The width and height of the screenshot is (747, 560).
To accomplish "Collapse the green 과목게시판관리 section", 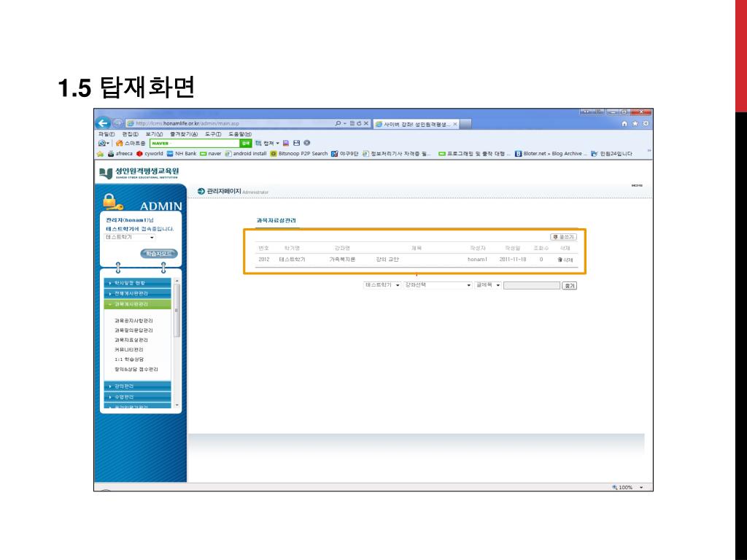I will 137,304.
